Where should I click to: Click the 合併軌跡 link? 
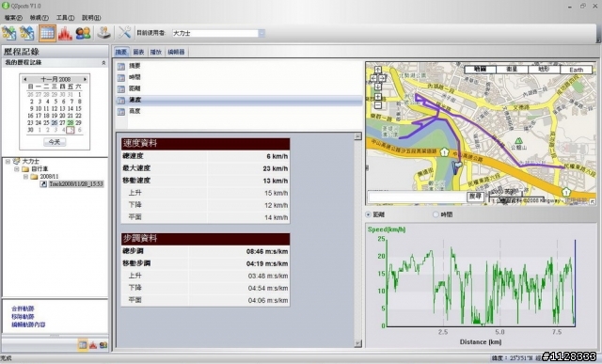pyautogui.click(x=23, y=309)
